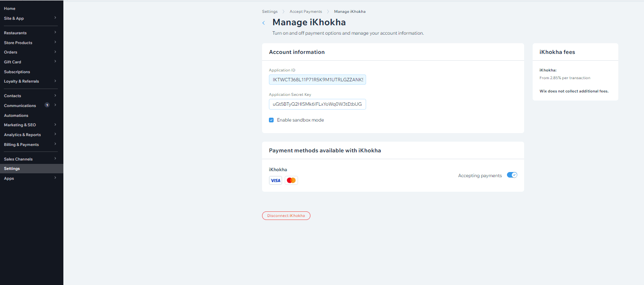
Task: Click the Disconnect iKhokha button
Action: tap(286, 216)
